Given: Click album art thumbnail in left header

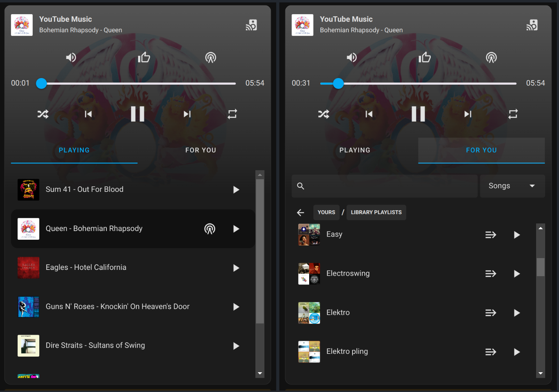Looking at the screenshot, I should tap(22, 25).
